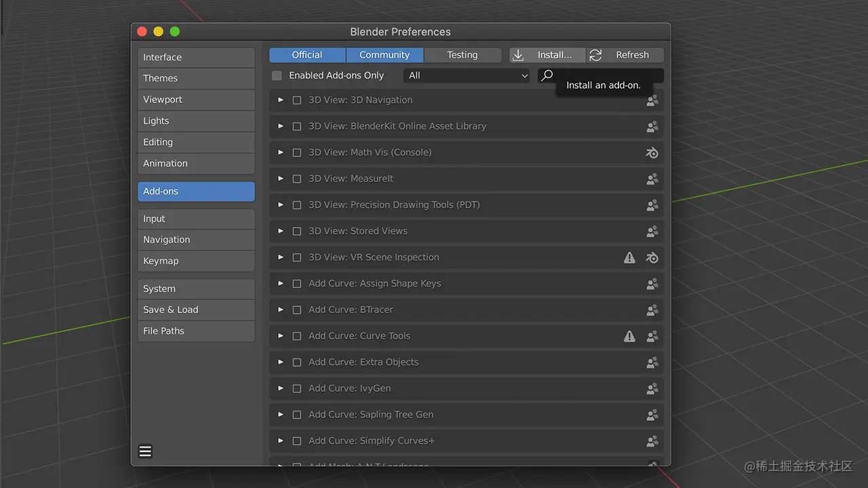Click the warning triangle on VR Scene Inspection
The image size is (868, 488).
pyautogui.click(x=630, y=258)
